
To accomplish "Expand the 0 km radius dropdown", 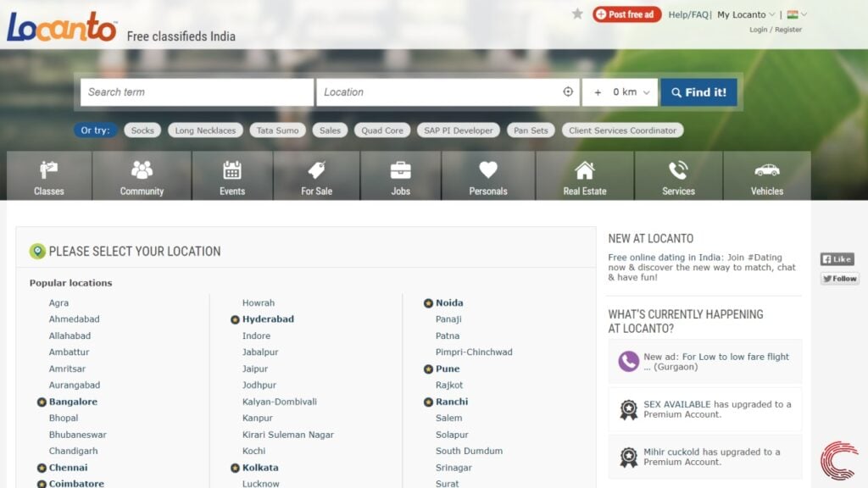I will click(631, 92).
